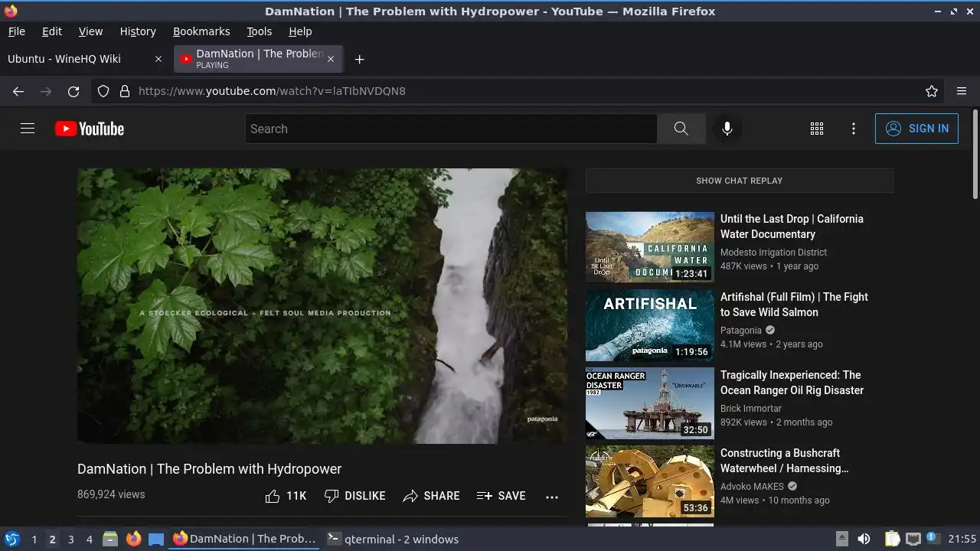Viewport: 980px width, 551px height.
Task: Visit Brick Immortar channel
Action: point(751,409)
